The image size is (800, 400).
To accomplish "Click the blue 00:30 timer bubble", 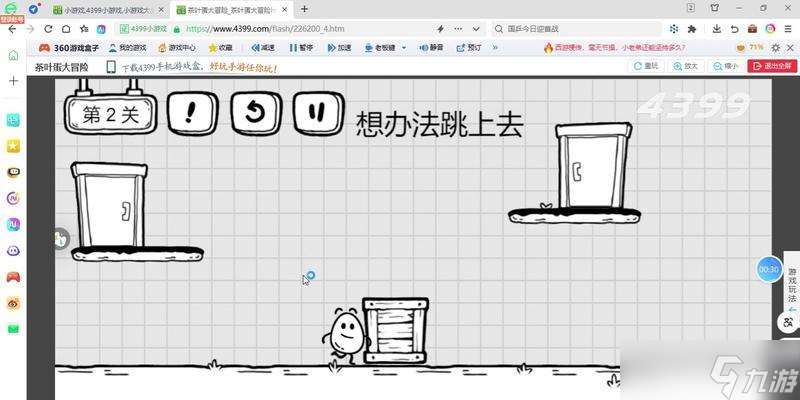I will (769, 269).
